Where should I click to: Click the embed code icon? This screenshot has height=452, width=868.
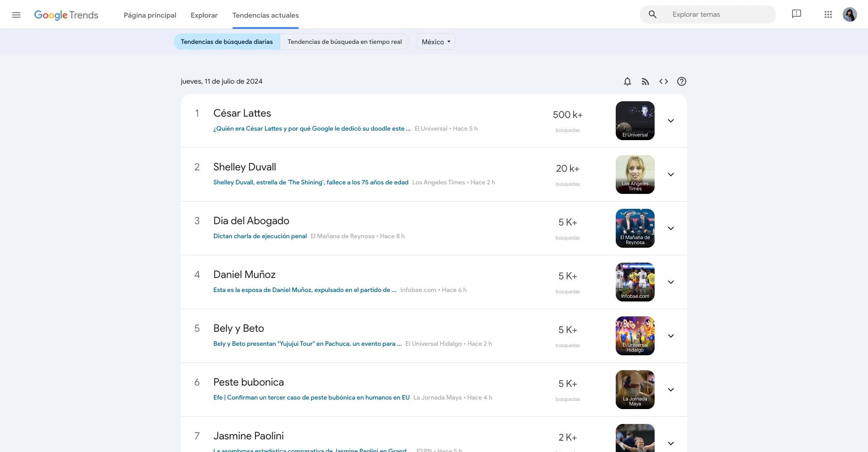pos(664,81)
